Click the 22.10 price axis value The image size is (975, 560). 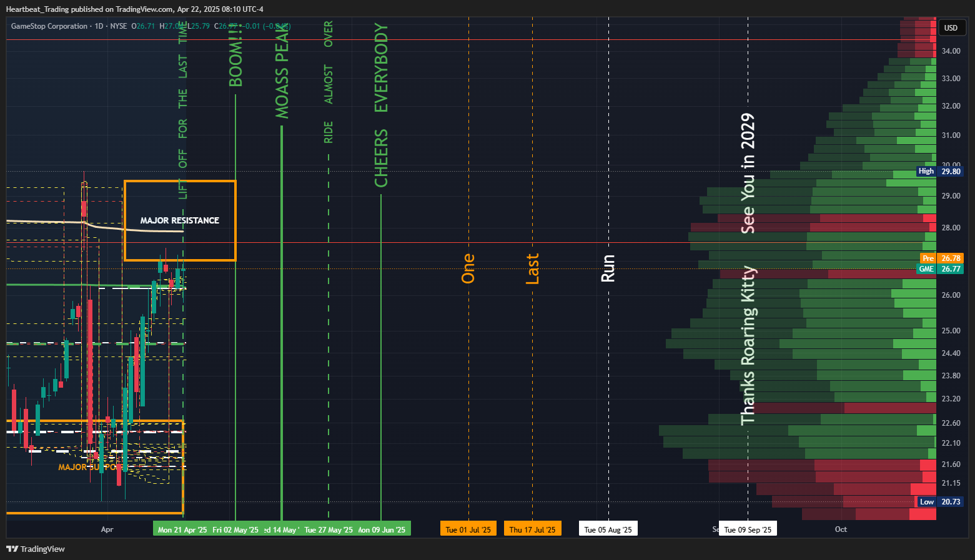click(951, 443)
